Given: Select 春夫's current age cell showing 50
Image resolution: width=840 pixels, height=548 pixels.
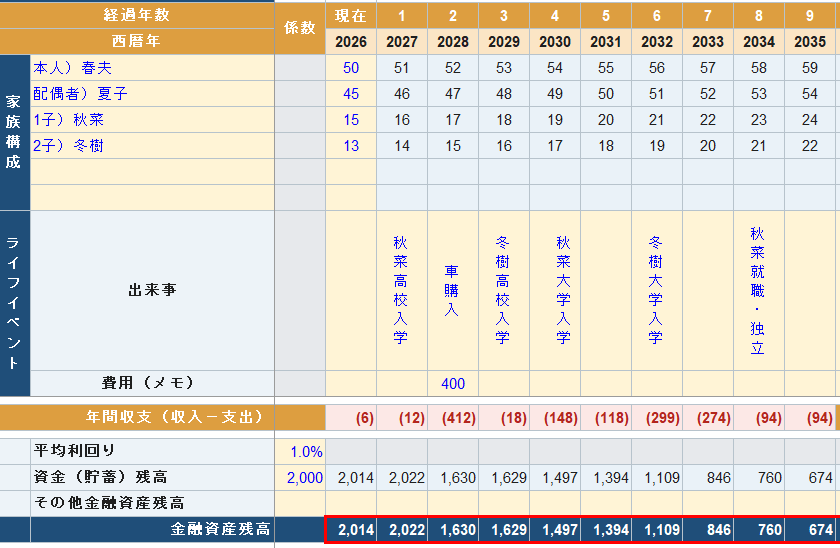Looking at the screenshot, I should [351, 67].
